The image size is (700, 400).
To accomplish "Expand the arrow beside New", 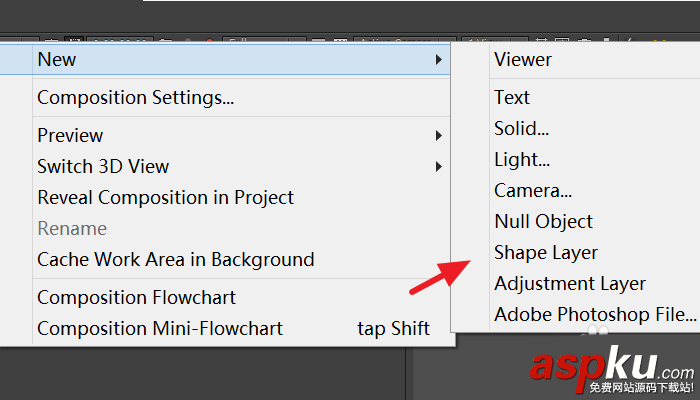I will point(439,60).
